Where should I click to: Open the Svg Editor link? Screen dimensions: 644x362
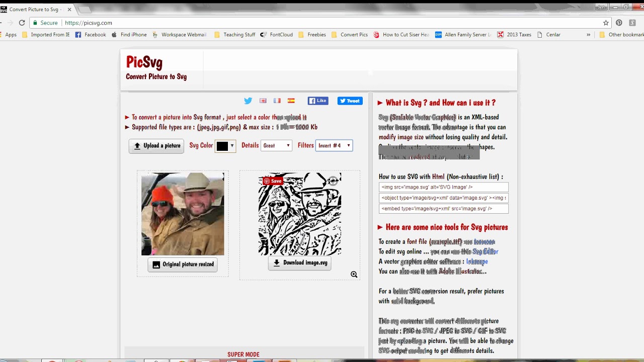486,251
